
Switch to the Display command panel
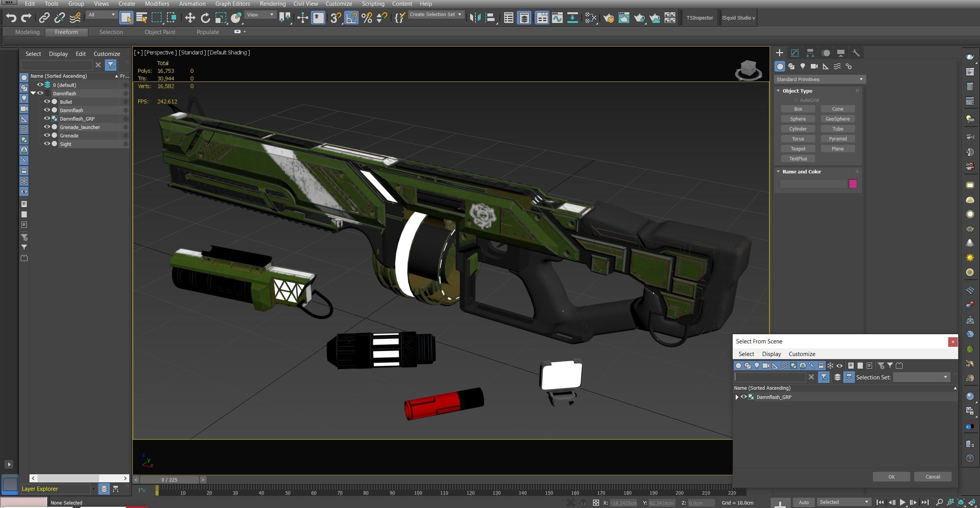click(841, 53)
